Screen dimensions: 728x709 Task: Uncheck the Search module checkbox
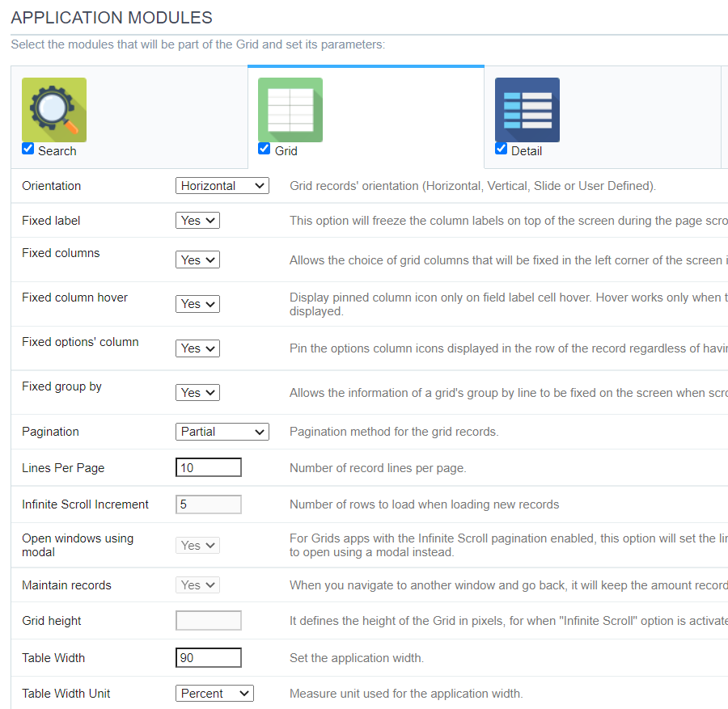click(x=27, y=148)
